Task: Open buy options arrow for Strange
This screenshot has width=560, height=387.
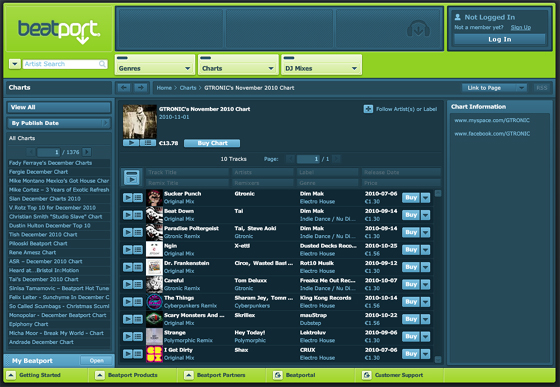Action: [x=425, y=336]
